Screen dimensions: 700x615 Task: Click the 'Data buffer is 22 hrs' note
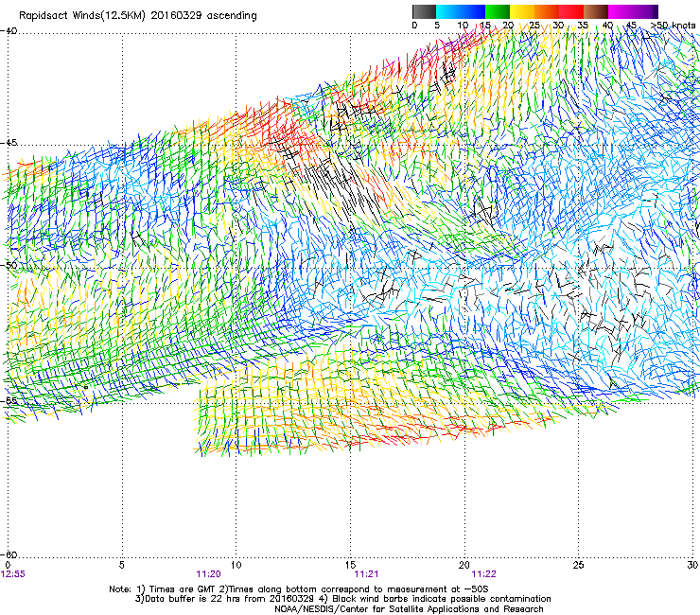(x=343, y=599)
